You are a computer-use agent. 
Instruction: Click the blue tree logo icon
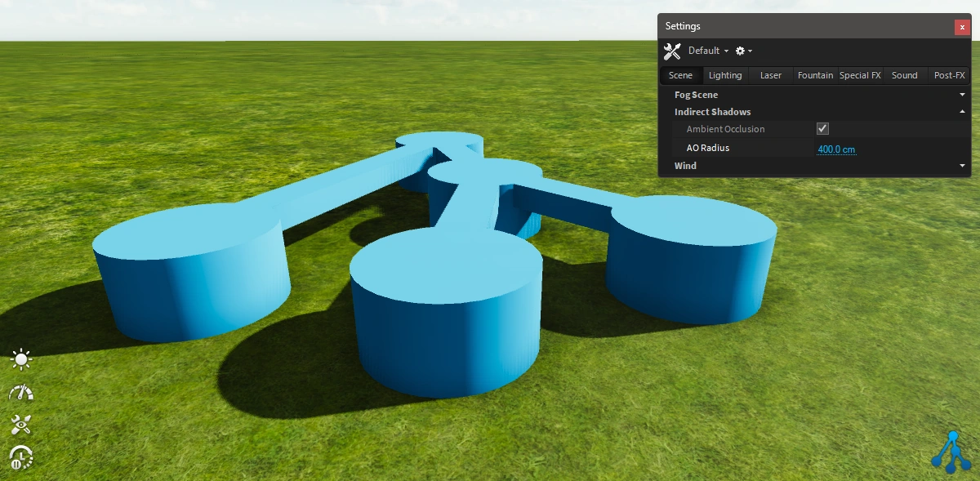948,450
